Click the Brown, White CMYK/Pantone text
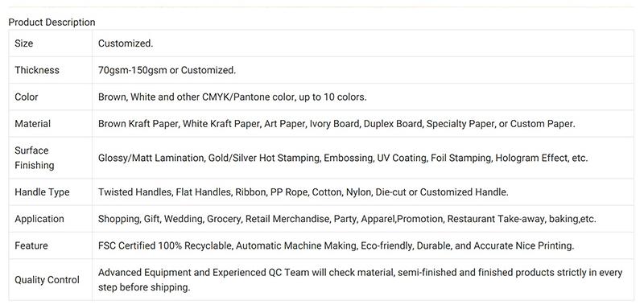The width and height of the screenshot is (644, 305). (233, 97)
